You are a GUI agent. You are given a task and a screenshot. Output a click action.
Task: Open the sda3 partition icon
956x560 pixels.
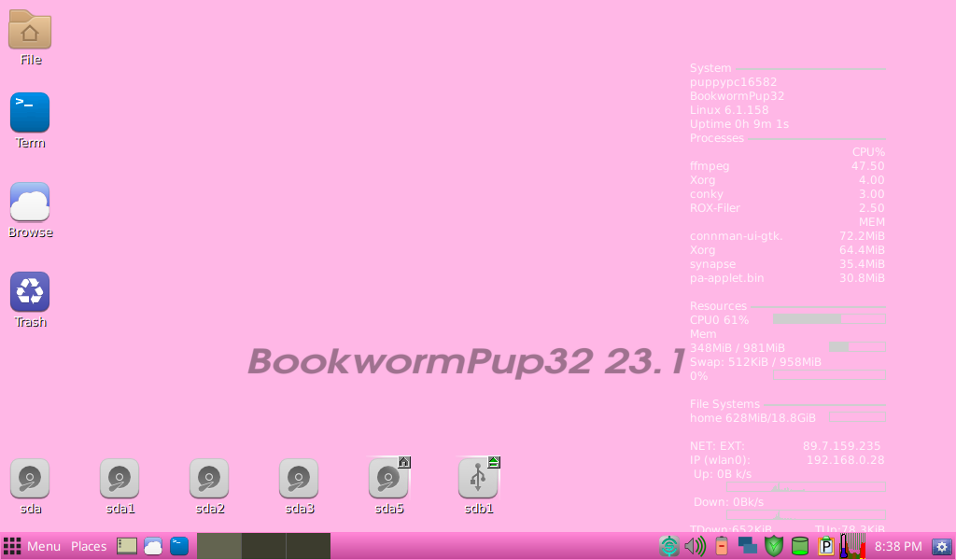click(x=299, y=479)
